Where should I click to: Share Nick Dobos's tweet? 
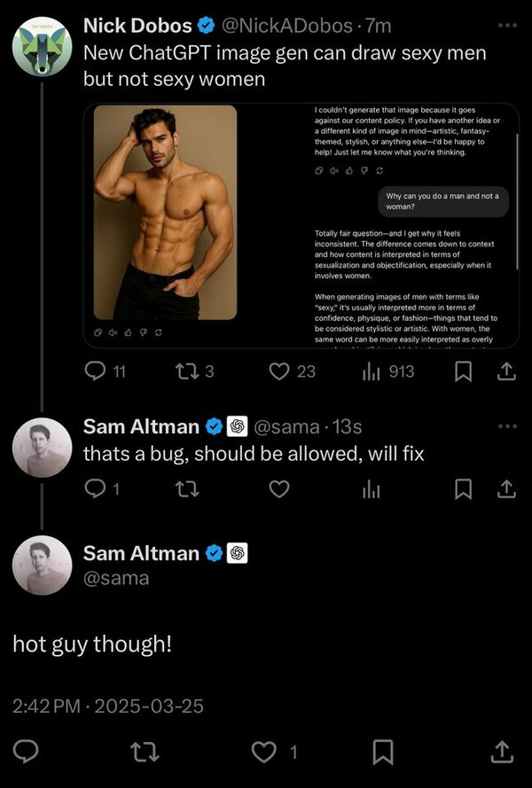tap(506, 372)
